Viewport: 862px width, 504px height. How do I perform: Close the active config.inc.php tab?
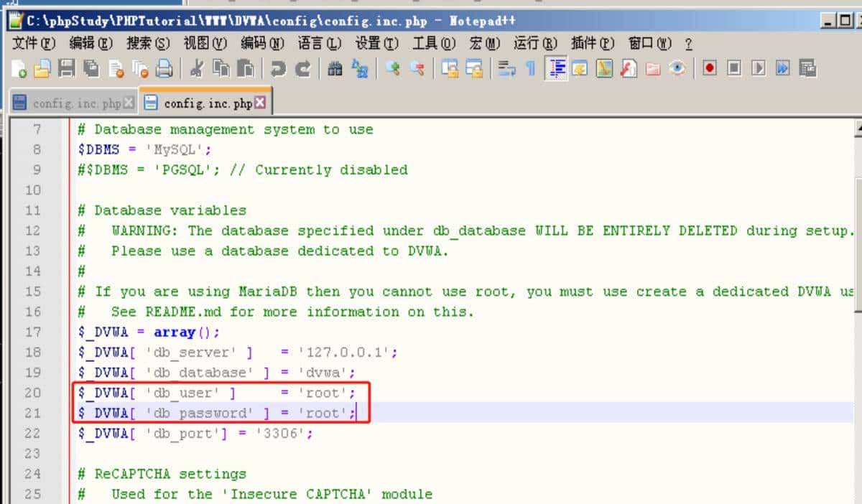pos(260,103)
